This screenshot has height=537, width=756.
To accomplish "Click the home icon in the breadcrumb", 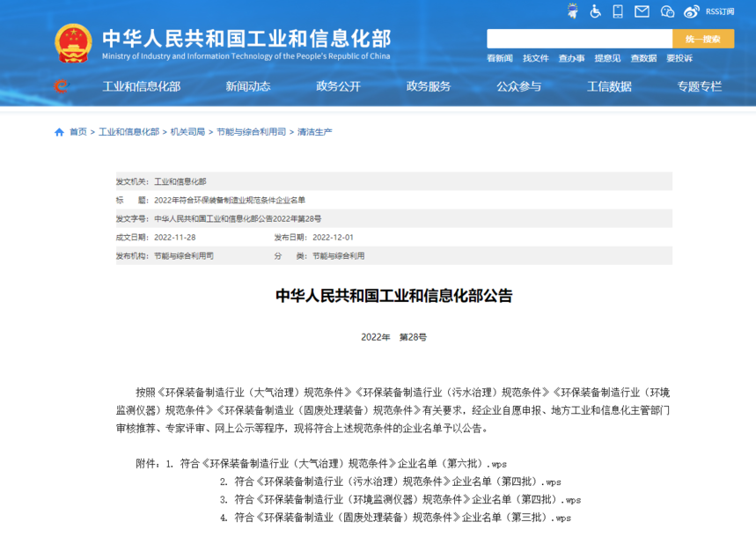I will 59,132.
